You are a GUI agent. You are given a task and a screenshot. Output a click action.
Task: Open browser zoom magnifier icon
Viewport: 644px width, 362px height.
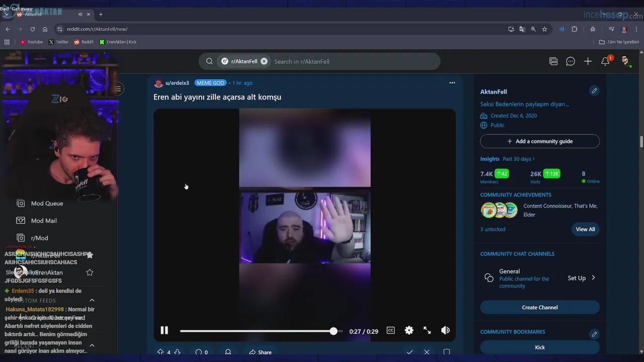533,29
